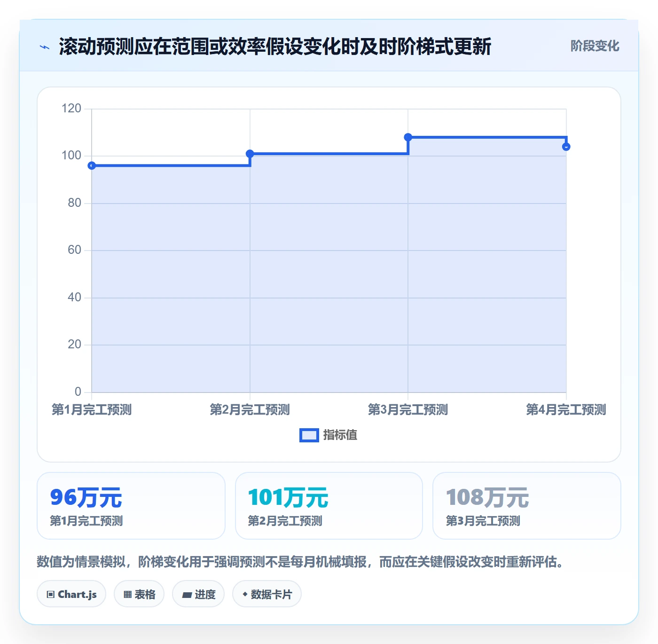This screenshot has width=658, height=644.
Task: Click the bar icon in 进度 chip
Action: [187, 595]
